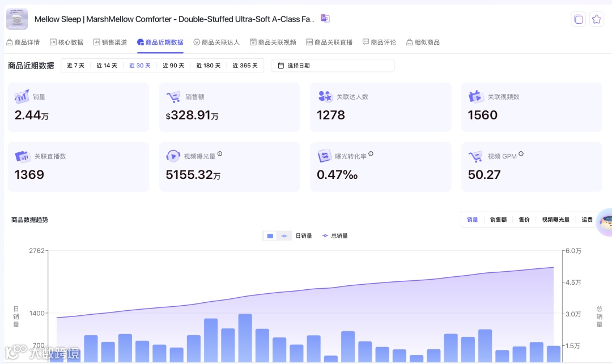Select the 近 365 天 range
This screenshot has height=364, width=612.
click(245, 66)
